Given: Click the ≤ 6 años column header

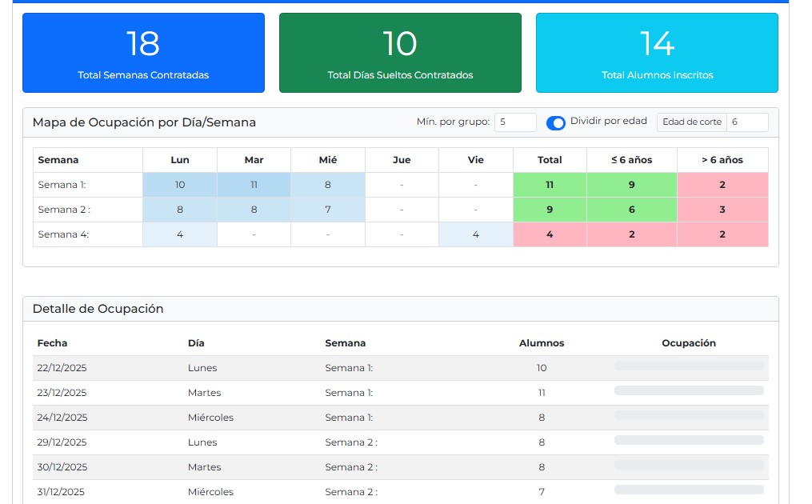Looking at the screenshot, I should coord(632,160).
